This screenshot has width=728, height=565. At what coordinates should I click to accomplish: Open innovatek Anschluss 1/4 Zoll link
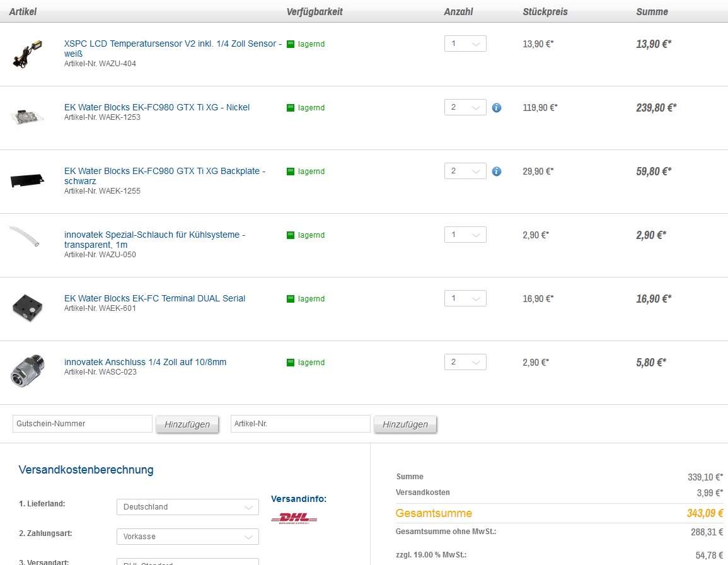point(146,362)
